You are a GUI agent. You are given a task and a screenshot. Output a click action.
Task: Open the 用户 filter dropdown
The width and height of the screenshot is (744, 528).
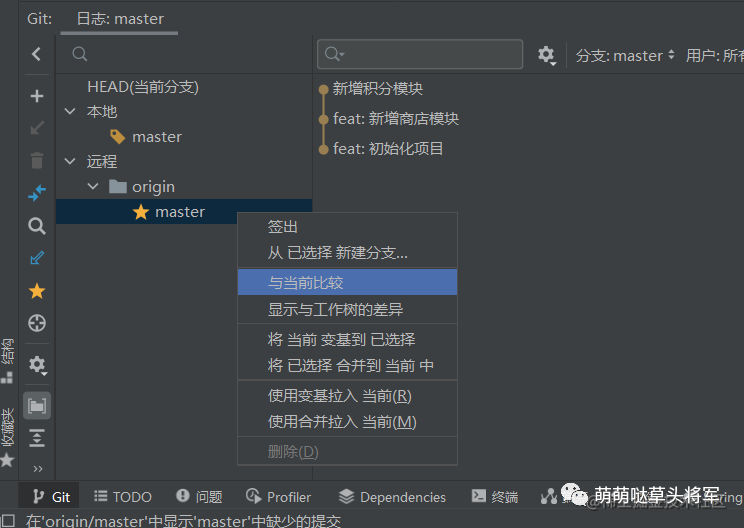[715, 56]
